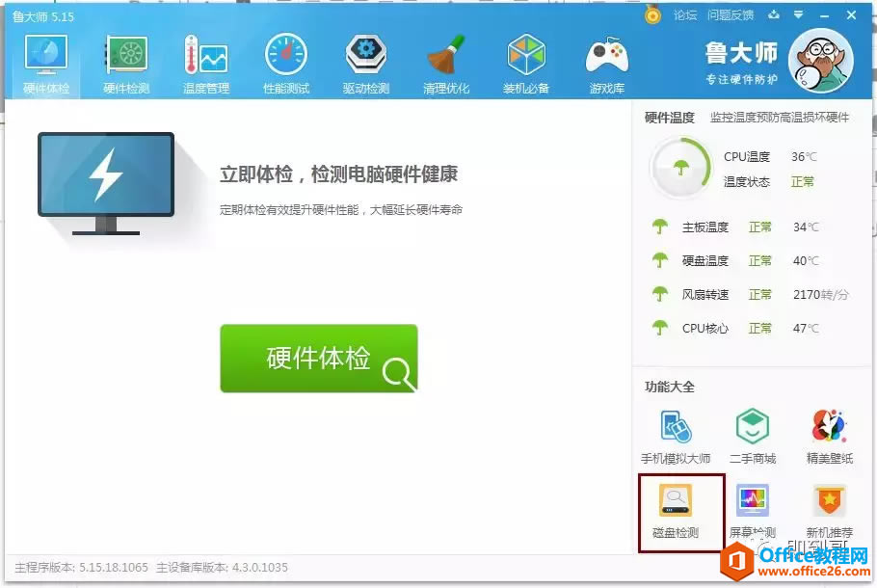Click the monitor lightning illustration

click(106, 183)
